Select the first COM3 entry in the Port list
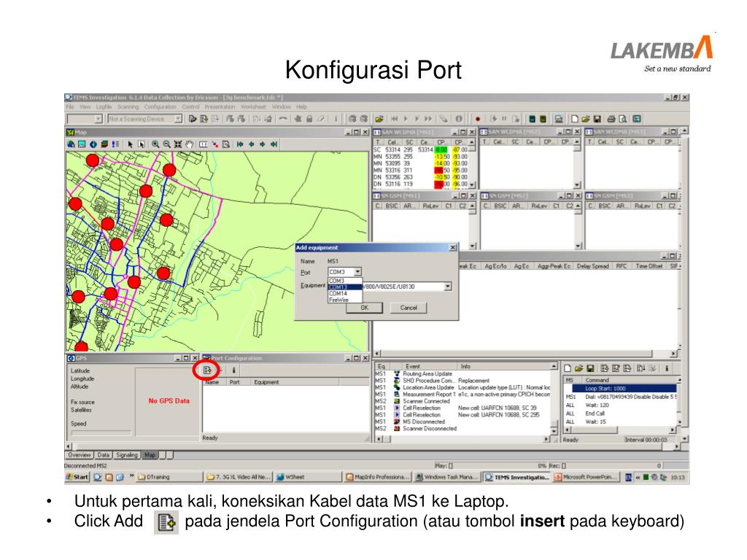The image size is (747, 560). click(345, 281)
